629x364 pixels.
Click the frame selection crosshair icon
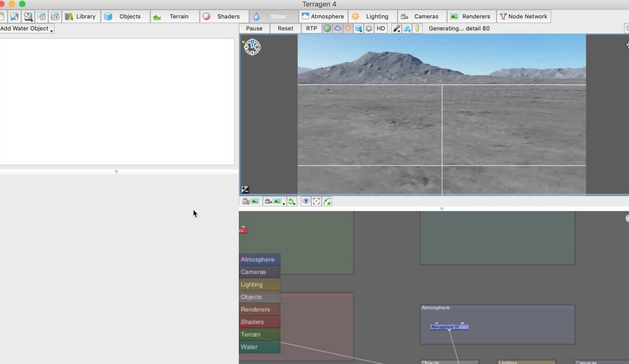pos(317,201)
